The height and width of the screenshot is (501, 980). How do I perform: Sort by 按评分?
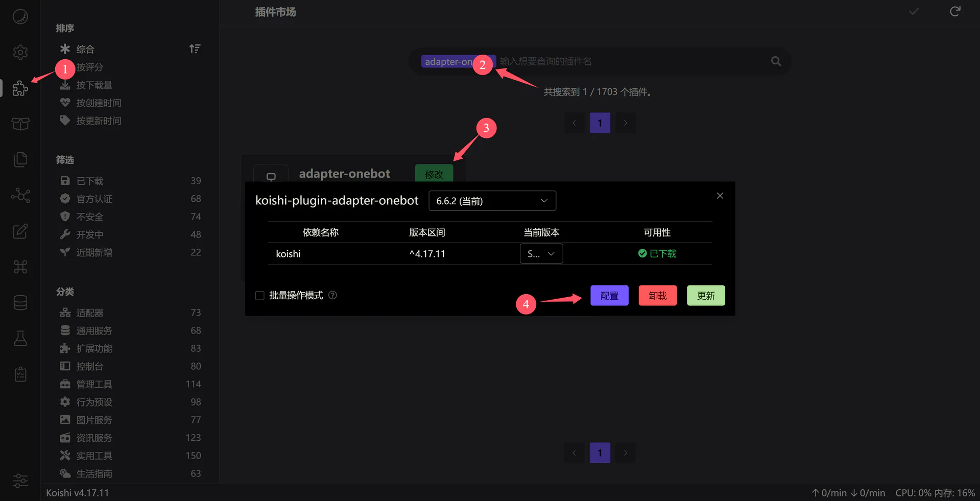point(90,67)
